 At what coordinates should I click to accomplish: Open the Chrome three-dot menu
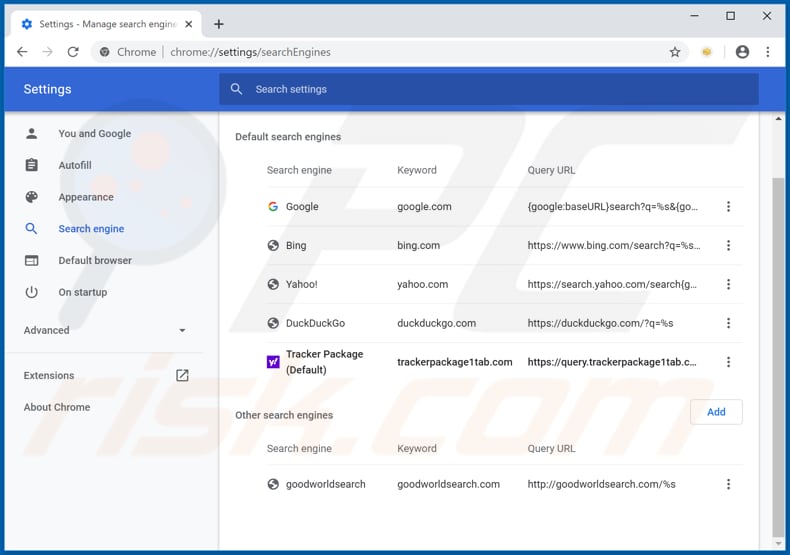click(x=768, y=52)
